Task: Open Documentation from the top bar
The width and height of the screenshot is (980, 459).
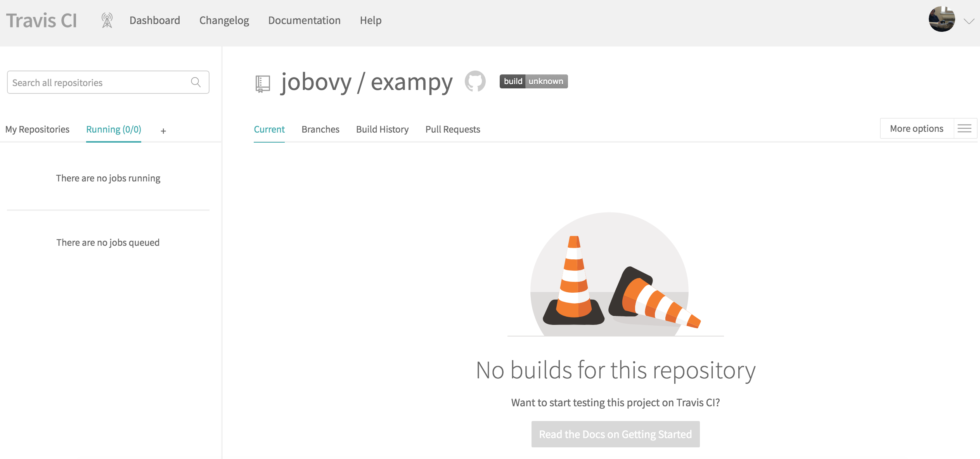Action: point(305,20)
